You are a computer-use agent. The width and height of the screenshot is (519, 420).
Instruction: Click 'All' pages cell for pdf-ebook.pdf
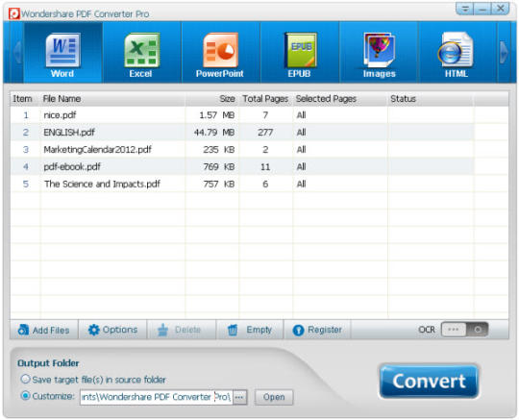[x=301, y=166]
